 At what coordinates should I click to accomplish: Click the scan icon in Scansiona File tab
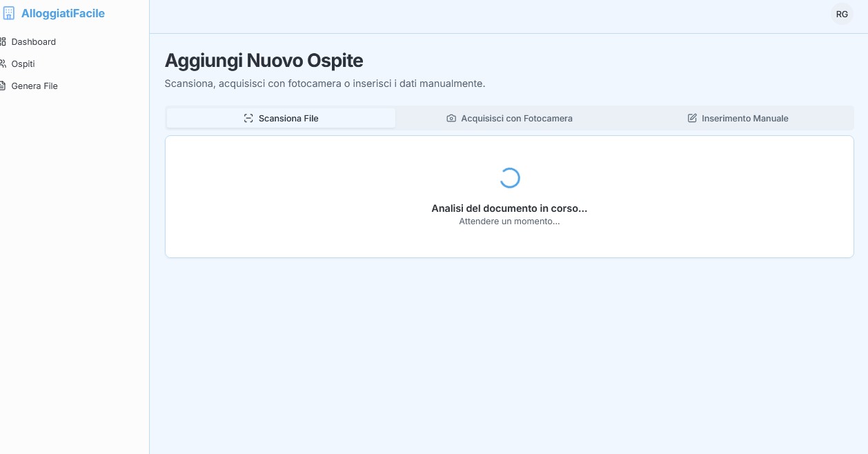pos(248,118)
